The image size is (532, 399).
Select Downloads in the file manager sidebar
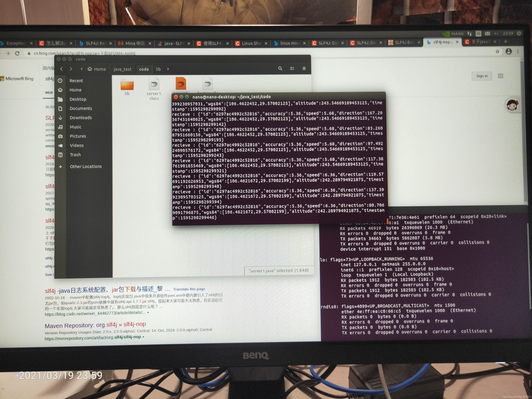81,118
